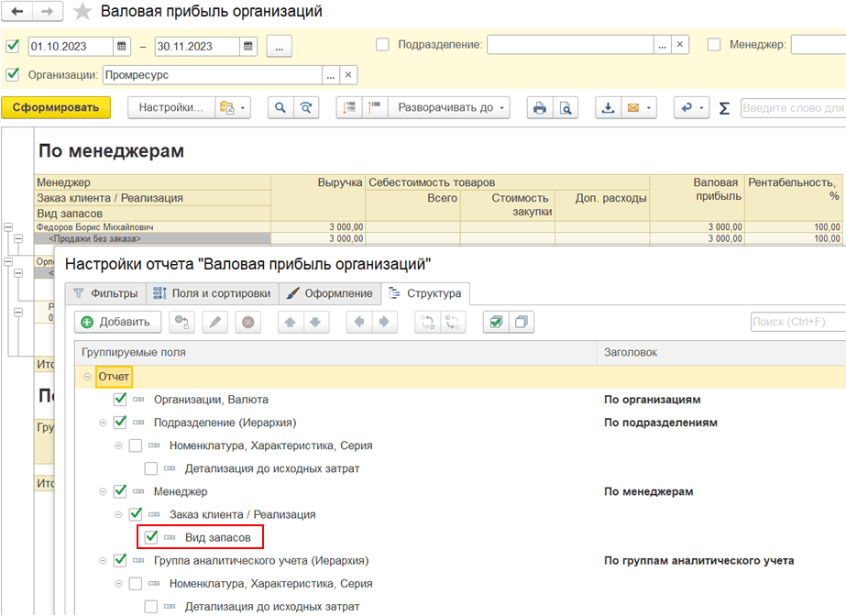Click the magnifier search icon in toolbar
This screenshot has width=846, height=616.
pyautogui.click(x=280, y=107)
